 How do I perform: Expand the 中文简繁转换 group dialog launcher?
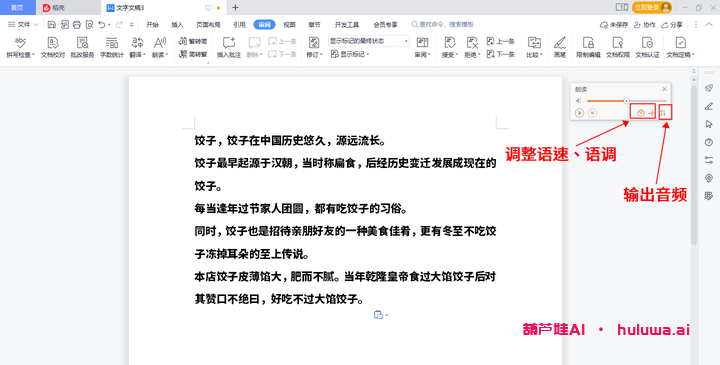pyautogui.click(x=208, y=62)
